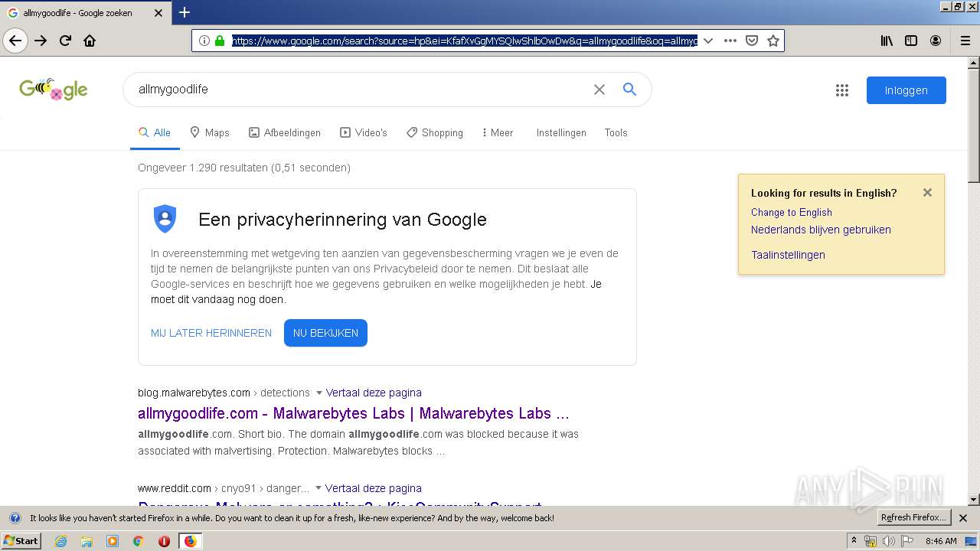Select the allmygoodlife Google zoeken tab
The height and width of the screenshot is (551, 980).
pyautogui.click(x=76, y=12)
